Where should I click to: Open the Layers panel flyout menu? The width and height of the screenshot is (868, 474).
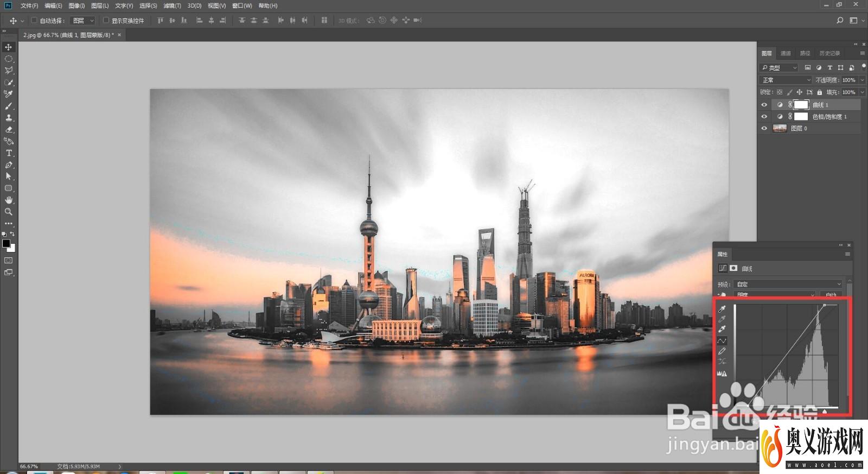click(x=863, y=53)
